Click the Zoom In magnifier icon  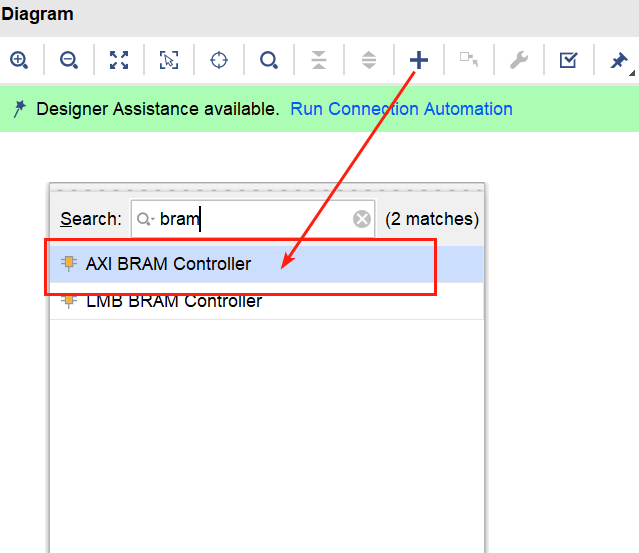pyautogui.click(x=19, y=60)
